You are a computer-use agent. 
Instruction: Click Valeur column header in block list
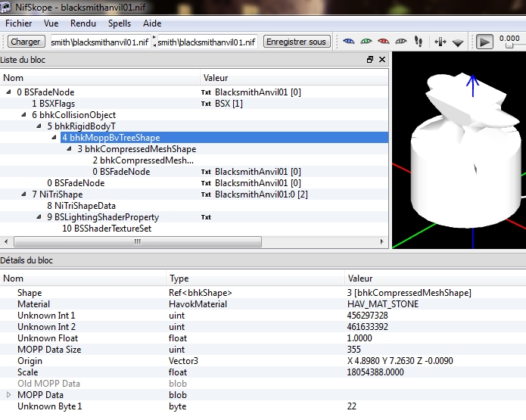coord(294,78)
